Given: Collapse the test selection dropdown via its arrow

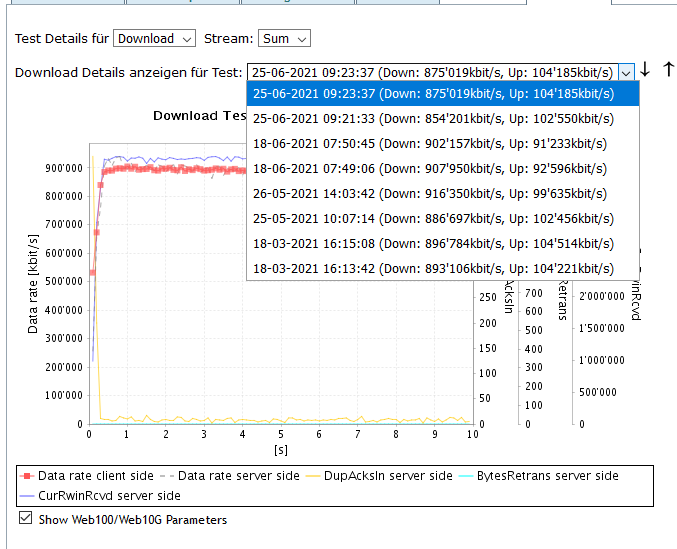Looking at the screenshot, I should pyautogui.click(x=626, y=72).
